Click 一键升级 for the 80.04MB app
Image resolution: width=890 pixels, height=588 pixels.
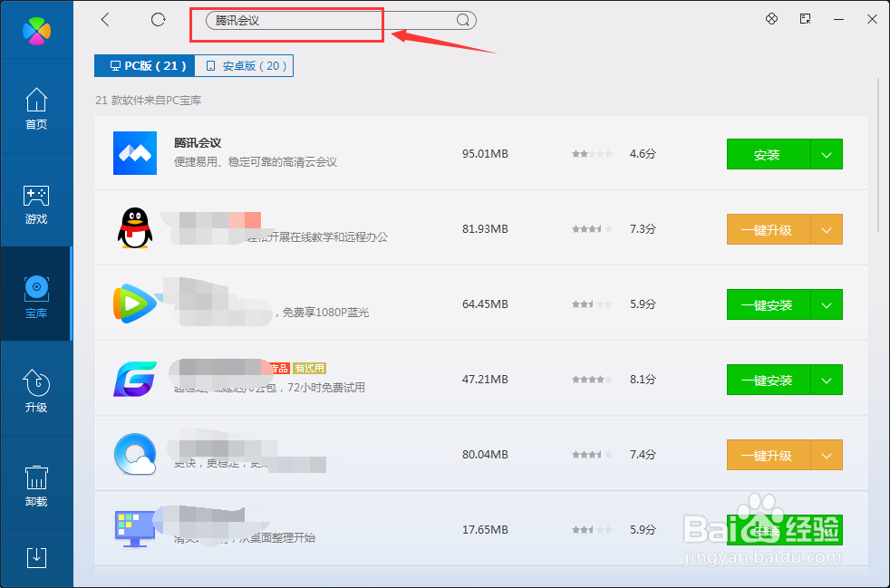(769, 455)
